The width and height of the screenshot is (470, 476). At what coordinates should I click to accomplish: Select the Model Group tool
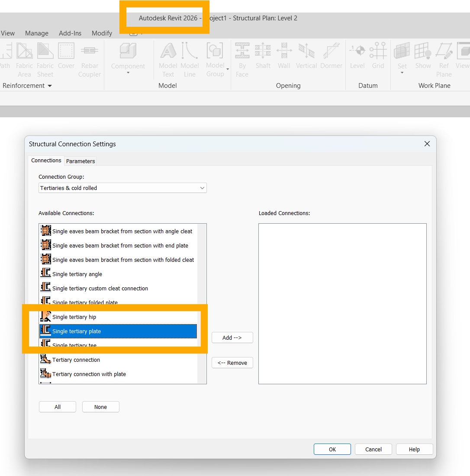[x=215, y=60]
